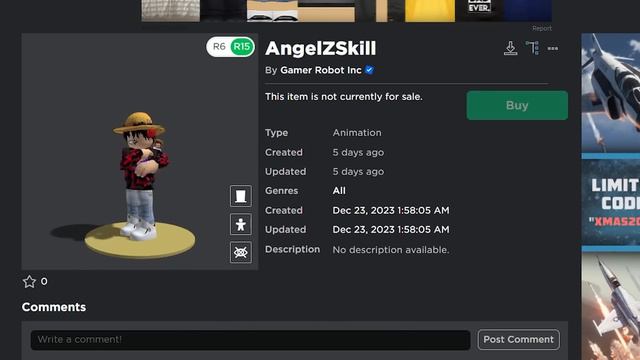The image size is (640, 360).
Task: Click the hat icon button in preview
Action: [241, 196]
